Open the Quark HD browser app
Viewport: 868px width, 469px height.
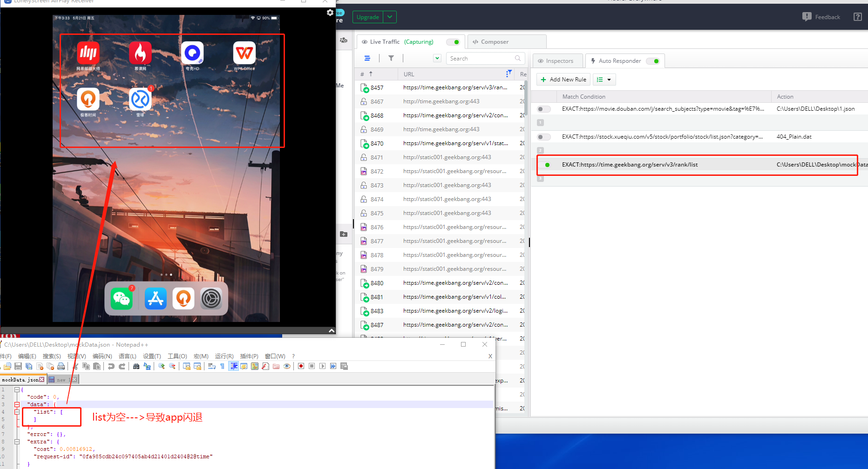pyautogui.click(x=192, y=53)
